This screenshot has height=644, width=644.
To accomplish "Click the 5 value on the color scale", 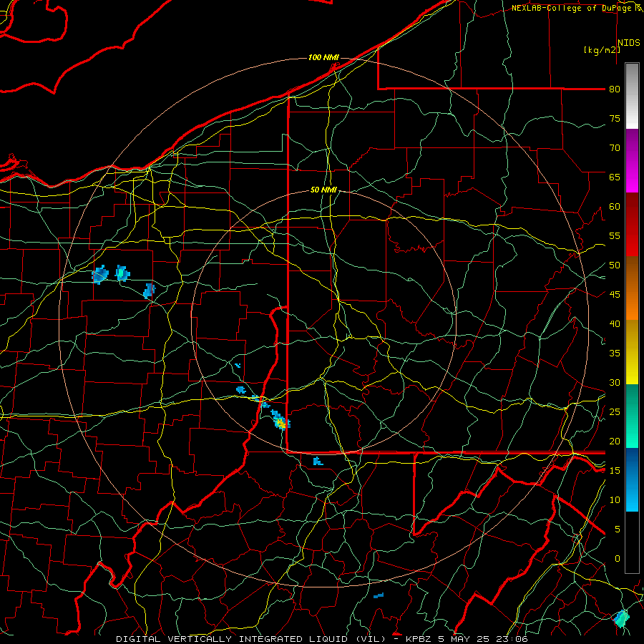I will click(x=617, y=529).
